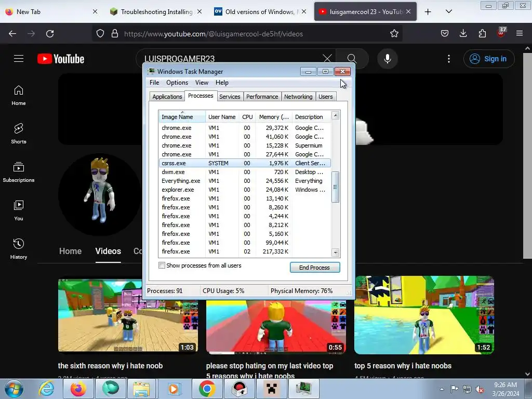Open Shorts in the YouTube sidebar

(x=19, y=134)
